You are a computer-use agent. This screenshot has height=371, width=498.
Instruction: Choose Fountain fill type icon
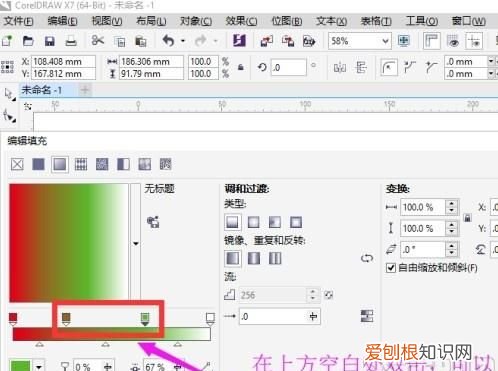coord(60,164)
